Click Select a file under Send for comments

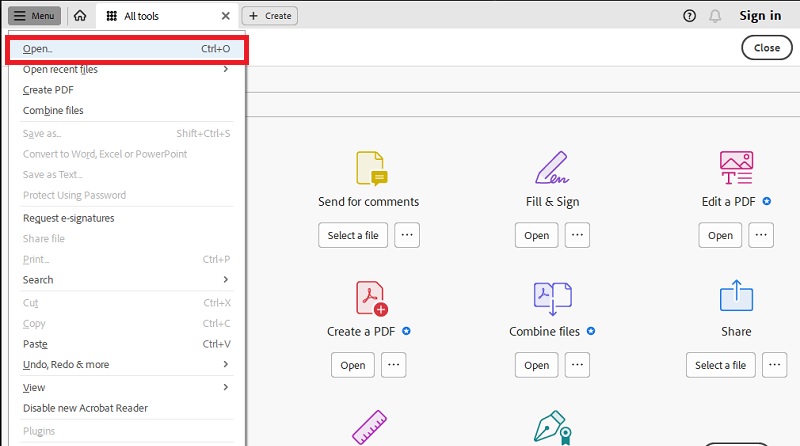[353, 235]
